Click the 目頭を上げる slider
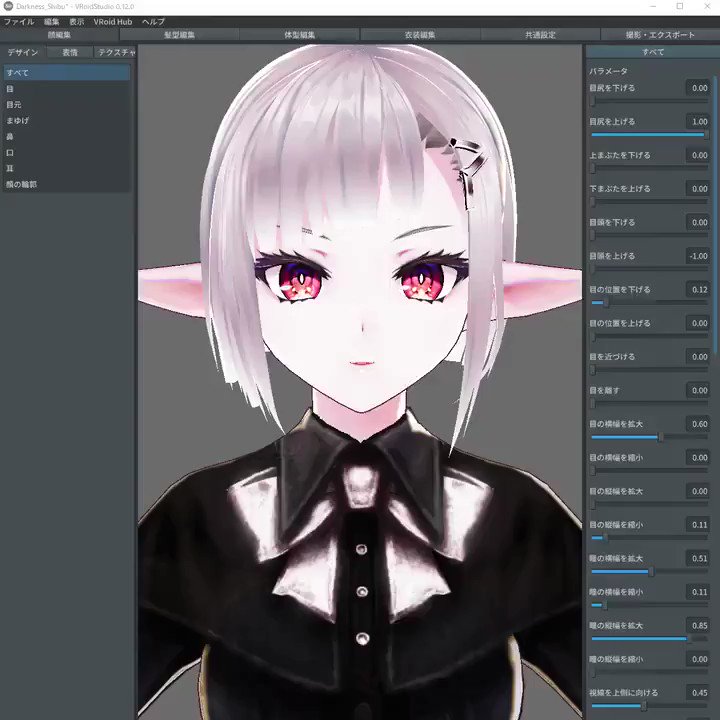This screenshot has width=720, height=720. (x=649, y=269)
